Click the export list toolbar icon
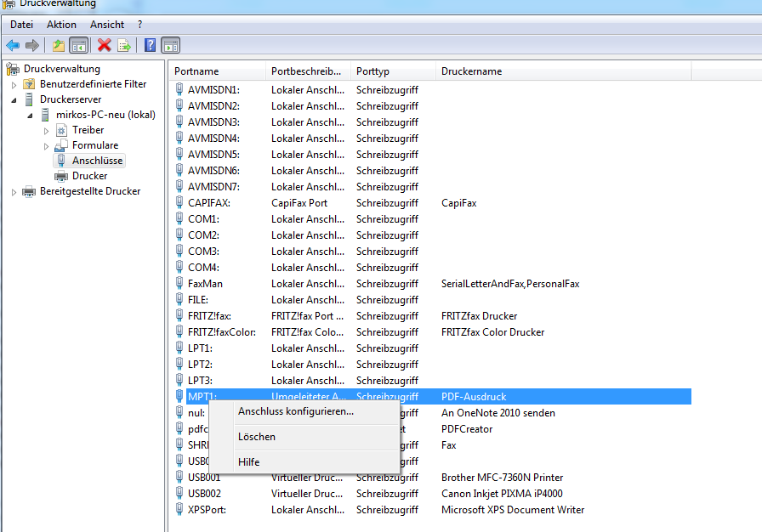762x532 pixels. pos(124,46)
